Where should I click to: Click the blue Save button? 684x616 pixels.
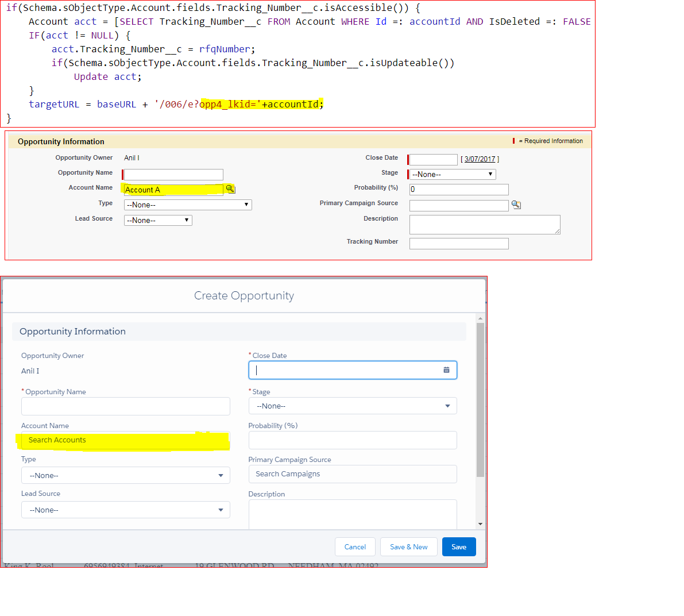point(458,547)
